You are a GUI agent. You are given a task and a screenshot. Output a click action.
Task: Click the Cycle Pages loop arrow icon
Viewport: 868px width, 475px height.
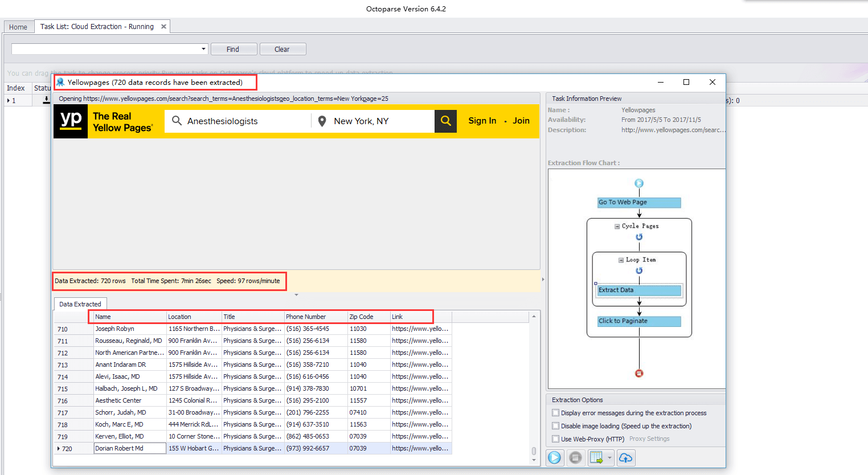pos(639,237)
